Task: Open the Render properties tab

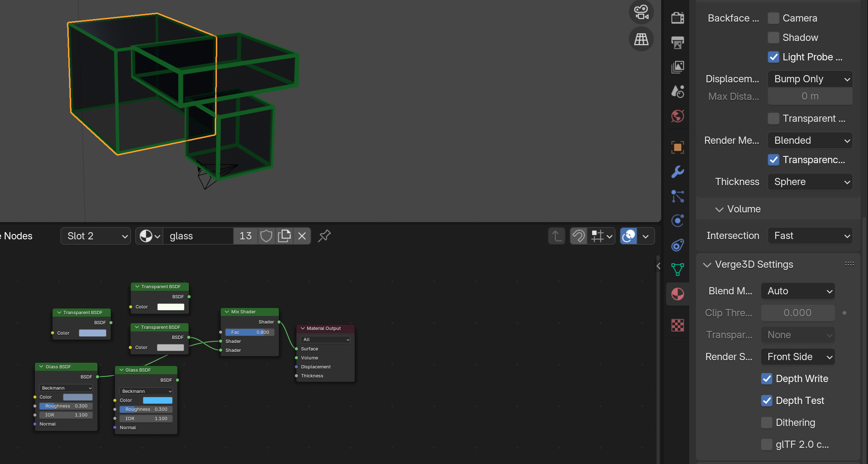Action: click(x=678, y=18)
